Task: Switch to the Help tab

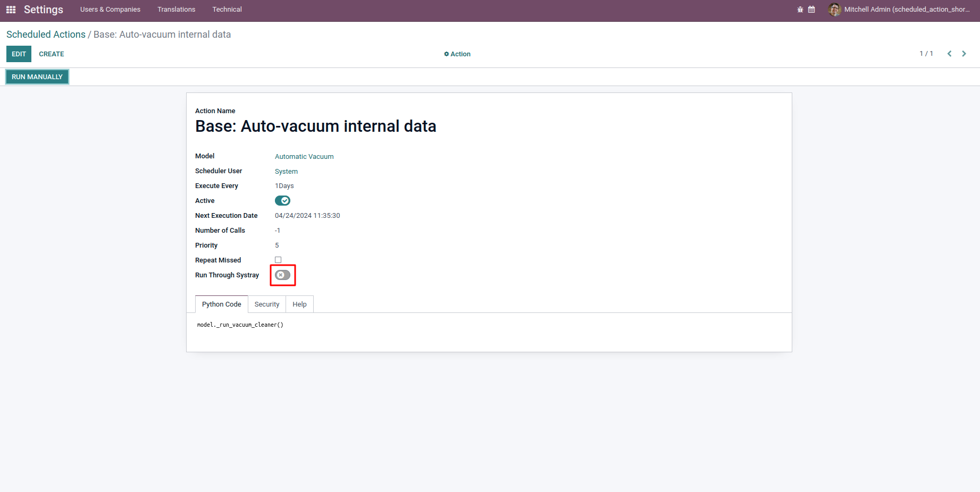Action: 299,304
